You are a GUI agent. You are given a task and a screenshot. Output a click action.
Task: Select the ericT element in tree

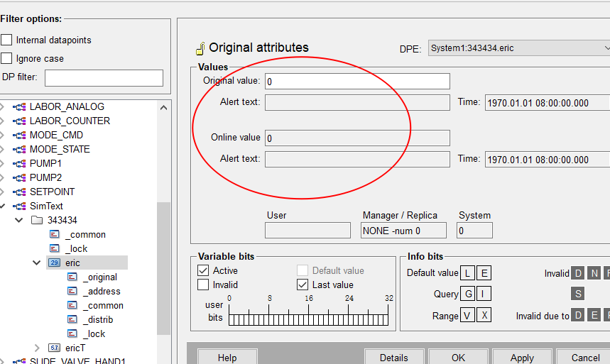(x=75, y=348)
